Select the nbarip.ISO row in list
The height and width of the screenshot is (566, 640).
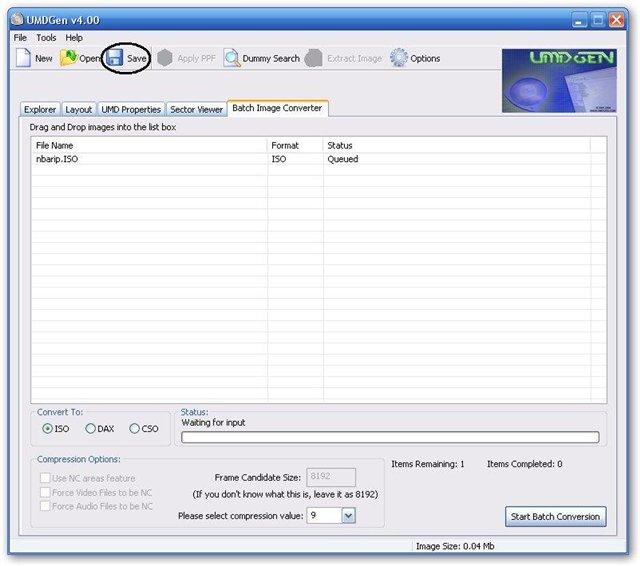click(x=57, y=159)
